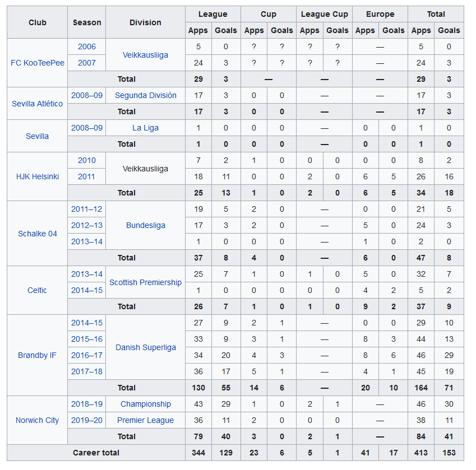476x470 pixels.
Task: Select the Total group header
Action: (x=436, y=14)
